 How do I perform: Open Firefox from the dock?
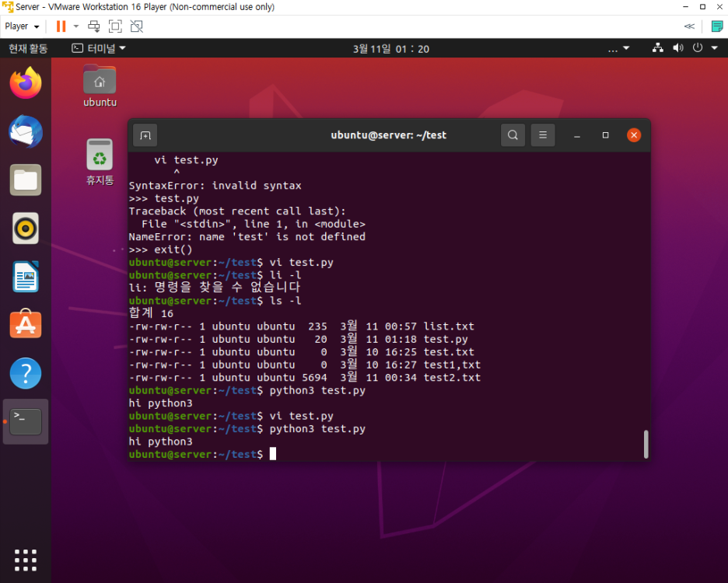[26, 83]
